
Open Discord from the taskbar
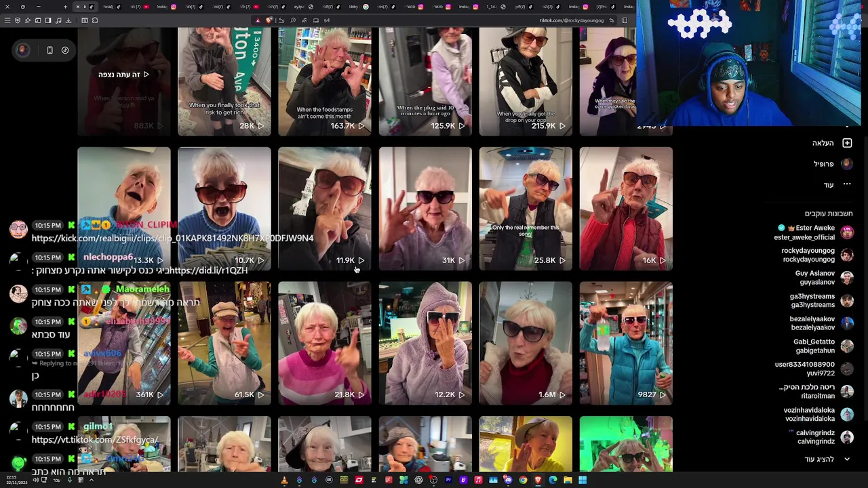(x=508, y=480)
